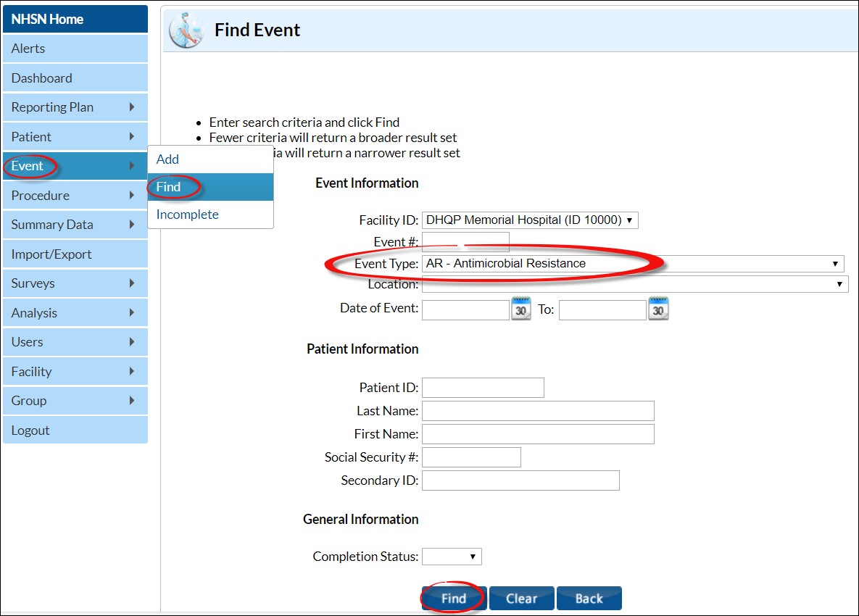Open calendar icon next to To date
The image size is (859, 616).
(x=658, y=309)
